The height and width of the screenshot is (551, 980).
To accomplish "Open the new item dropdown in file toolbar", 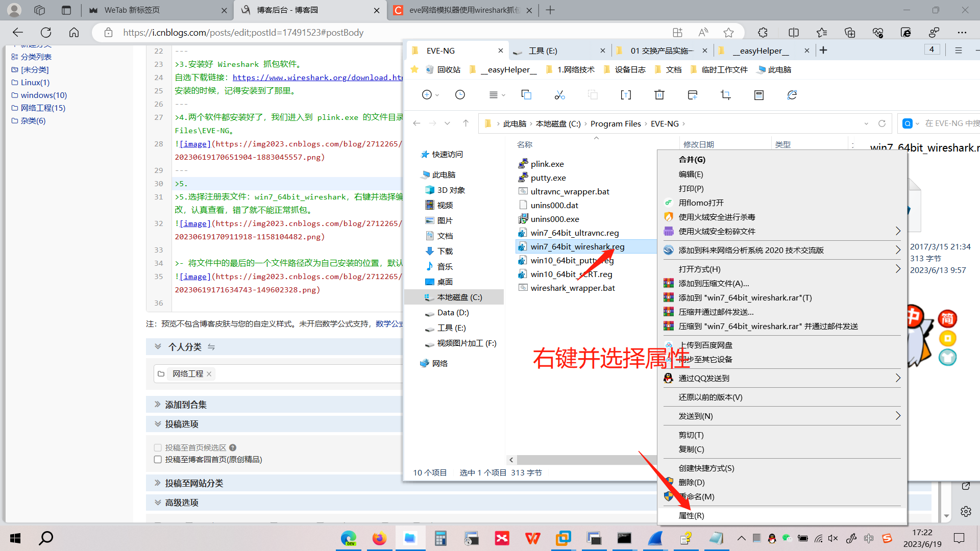I will pos(431,95).
